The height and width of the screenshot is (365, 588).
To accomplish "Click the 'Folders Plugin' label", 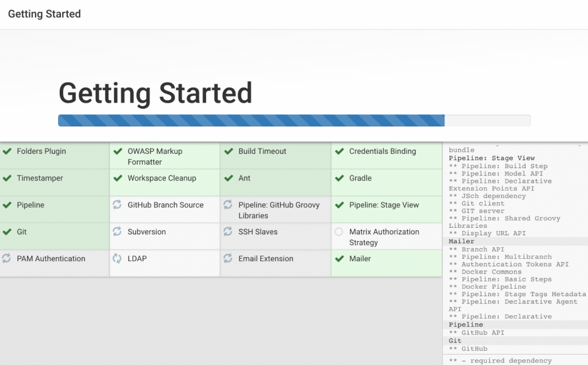I will 41,152.
